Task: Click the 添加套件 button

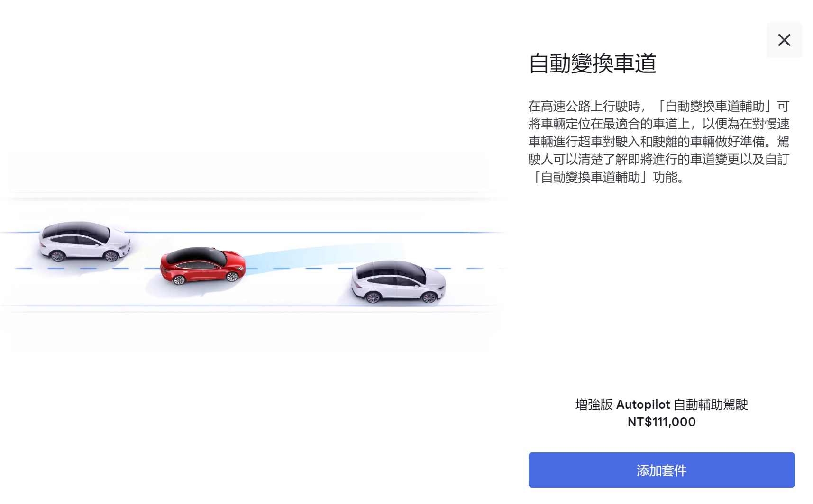Action: pos(661,470)
